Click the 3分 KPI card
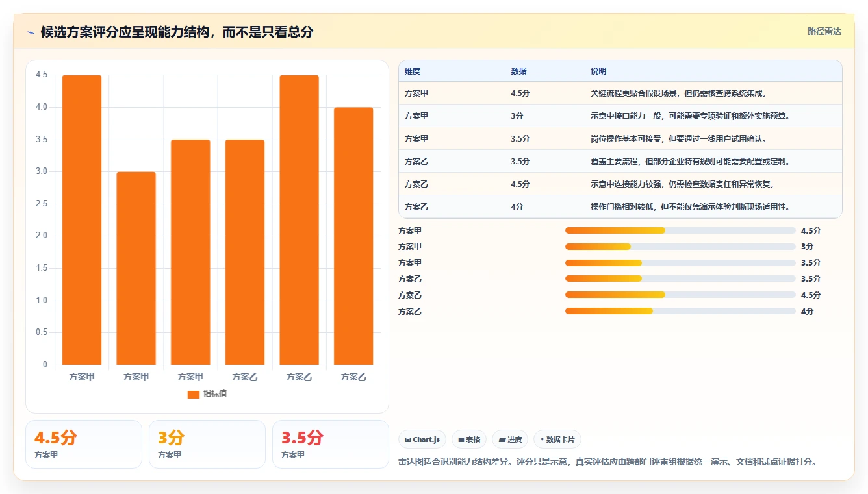868x494 pixels. [207, 444]
